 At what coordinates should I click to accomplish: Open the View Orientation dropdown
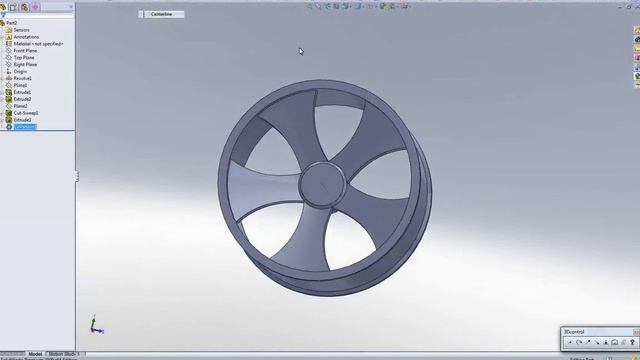click(x=351, y=7)
